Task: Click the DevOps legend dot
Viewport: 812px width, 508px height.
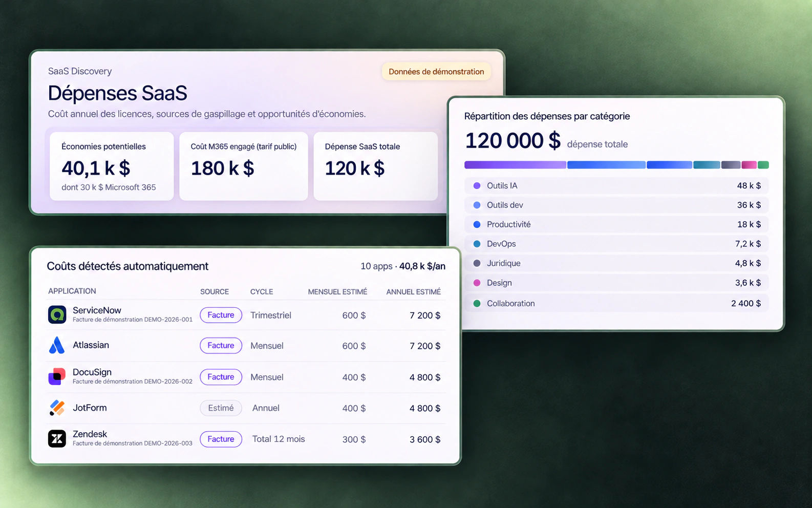Action: pos(477,244)
